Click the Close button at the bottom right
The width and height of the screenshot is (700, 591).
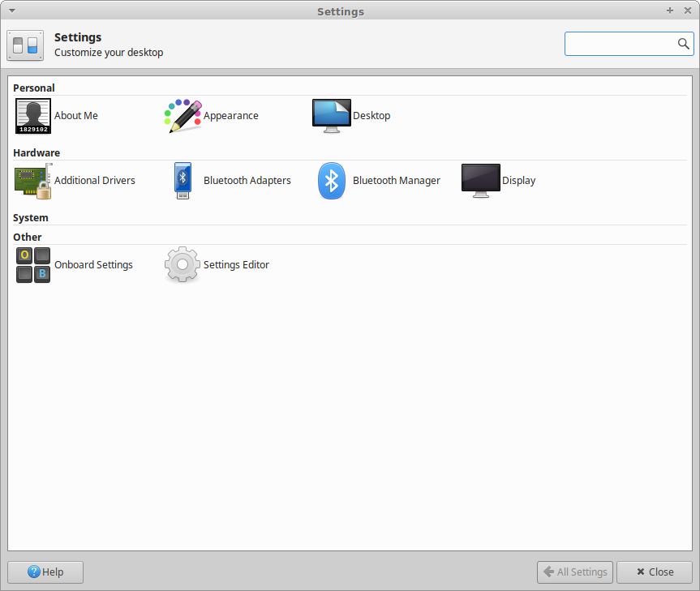[x=654, y=572]
